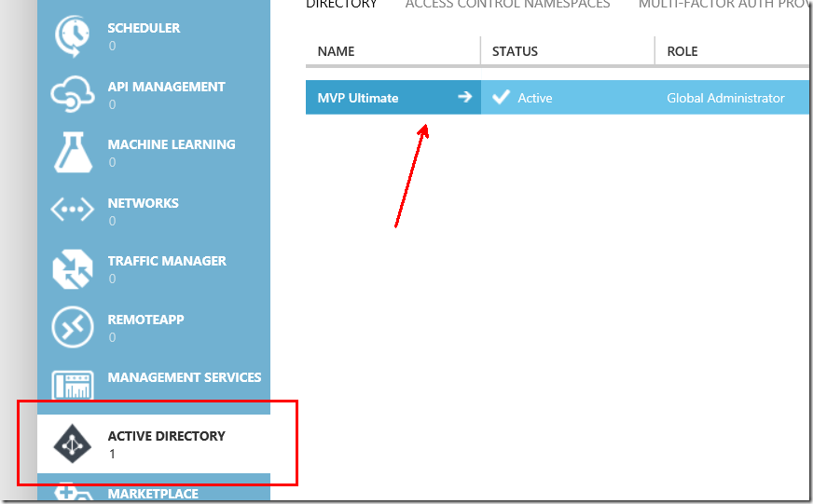Select Traffic Manager label

pyautogui.click(x=167, y=261)
